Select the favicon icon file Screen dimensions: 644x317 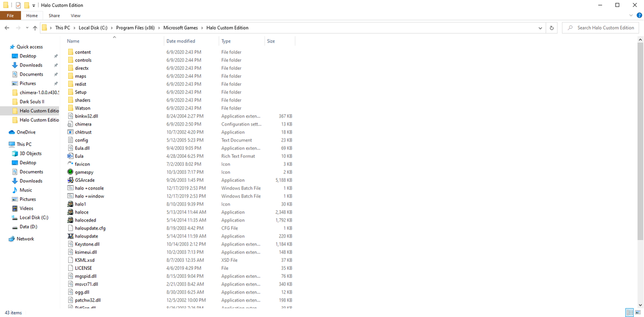[x=70, y=164]
